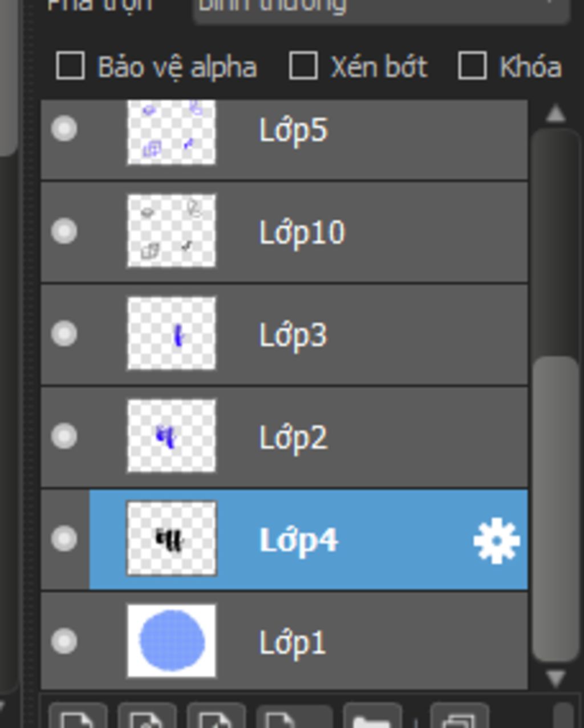Open the Pha trộn blend mode dropdown
Viewport: 584px width, 728px height.
pyautogui.click(x=382, y=9)
